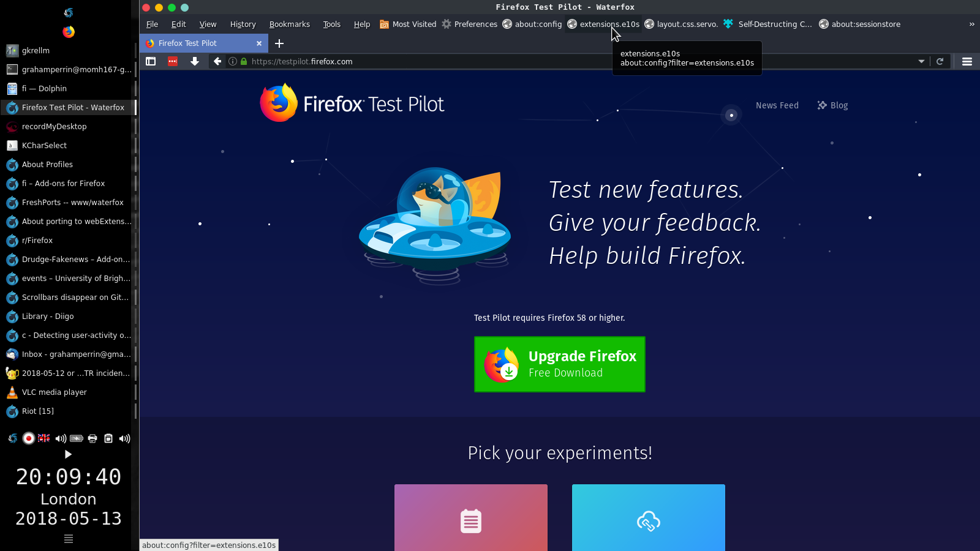Click the Upgrade Firefox free download button
This screenshot has height=551, width=980.
(559, 364)
